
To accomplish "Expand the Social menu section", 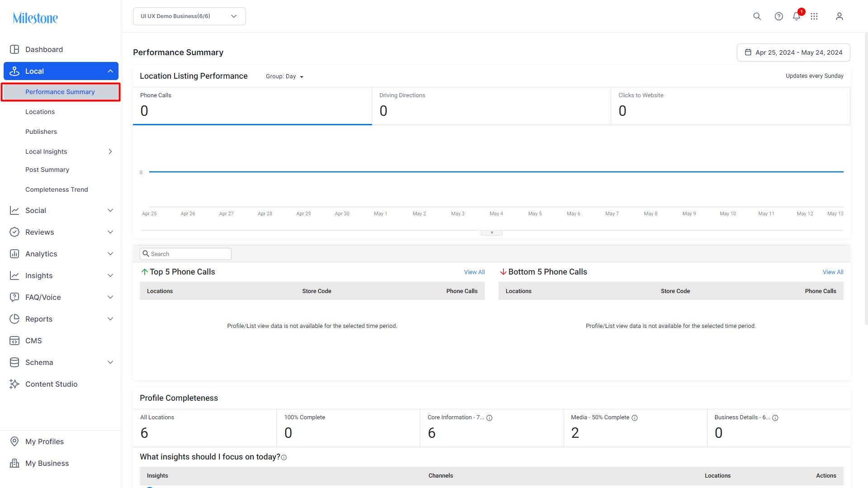I will click(x=61, y=210).
